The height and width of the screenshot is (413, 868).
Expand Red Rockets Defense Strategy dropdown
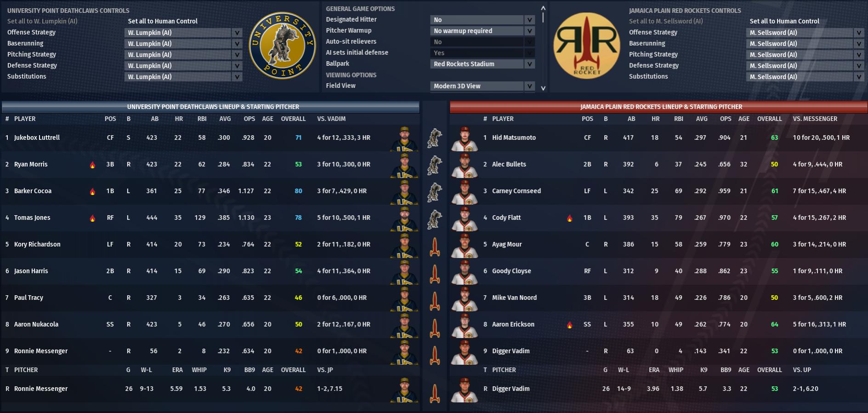point(805,66)
